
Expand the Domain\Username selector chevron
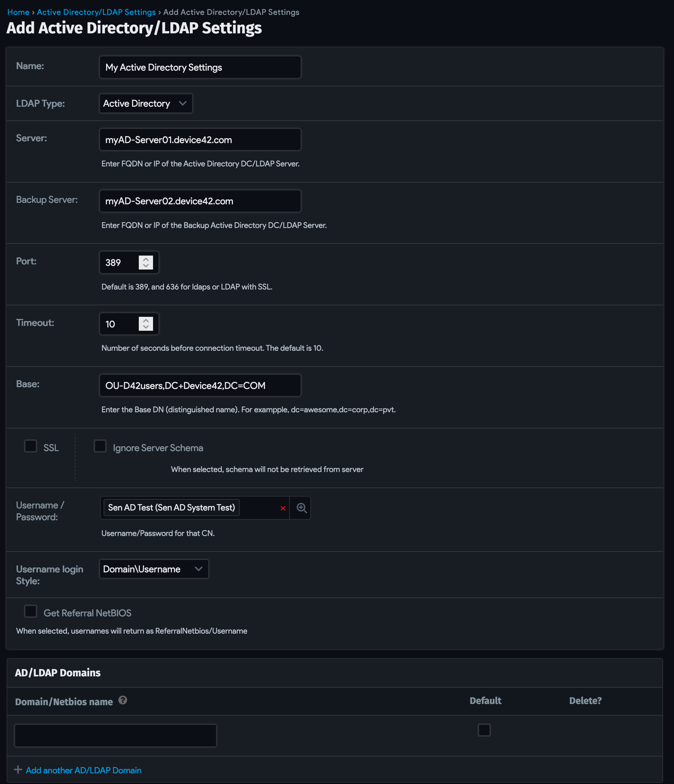pos(198,569)
